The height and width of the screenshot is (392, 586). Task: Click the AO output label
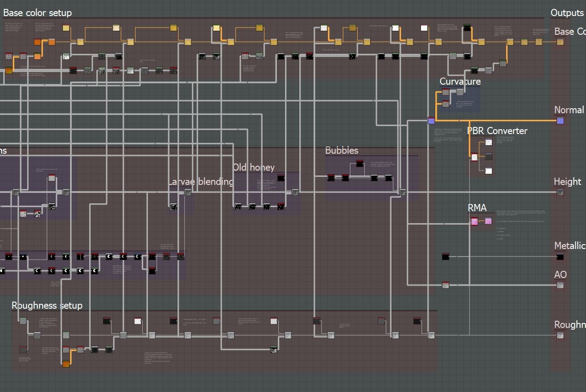click(x=561, y=275)
